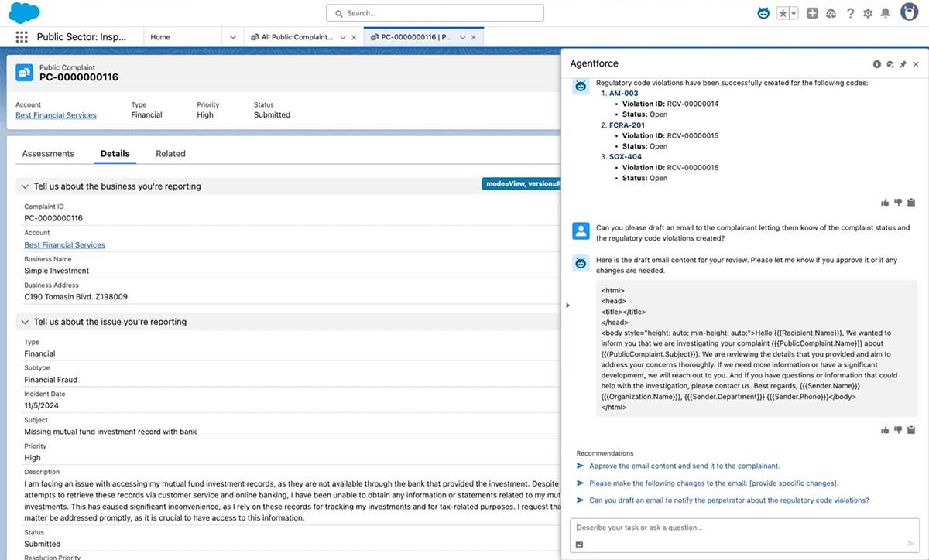
Task: Open the global actions plus icon
Action: (812, 12)
